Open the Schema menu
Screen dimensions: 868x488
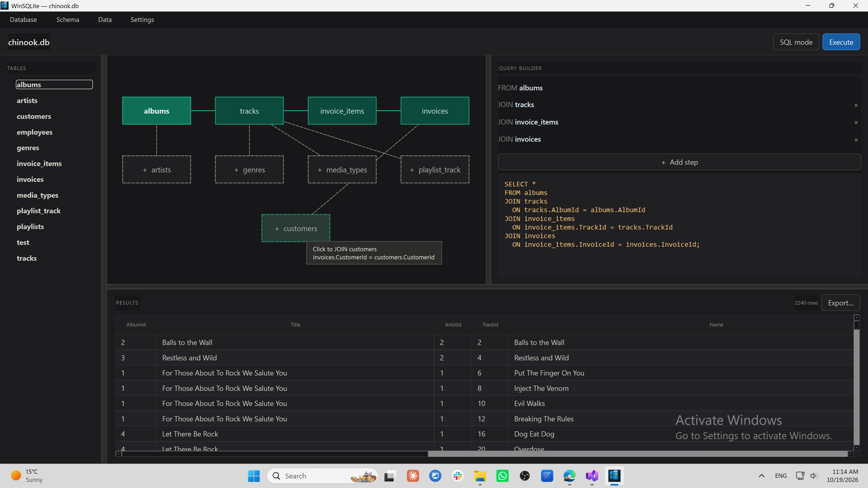point(68,19)
